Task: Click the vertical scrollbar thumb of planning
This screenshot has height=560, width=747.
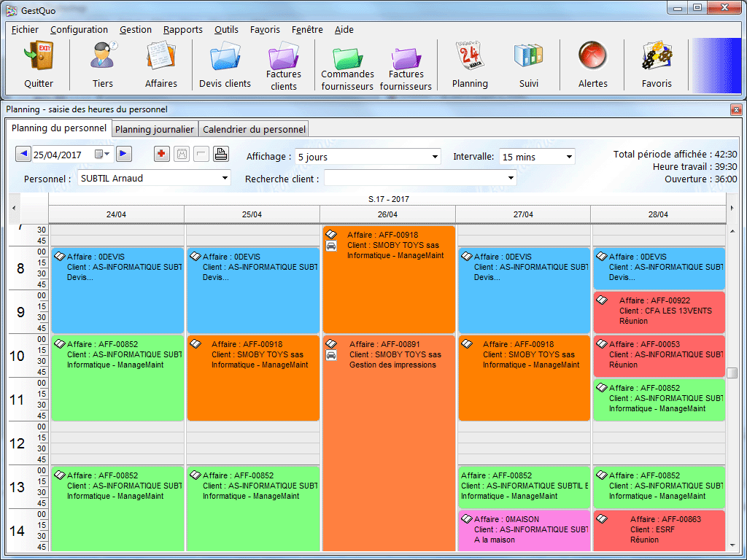Action: tap(732, 373)
